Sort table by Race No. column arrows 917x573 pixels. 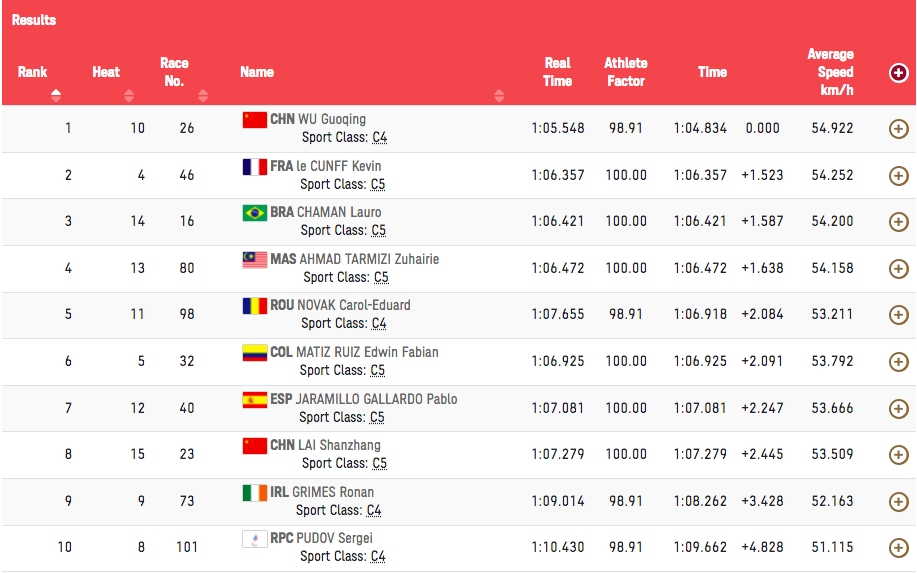click(x=203, y=96)
